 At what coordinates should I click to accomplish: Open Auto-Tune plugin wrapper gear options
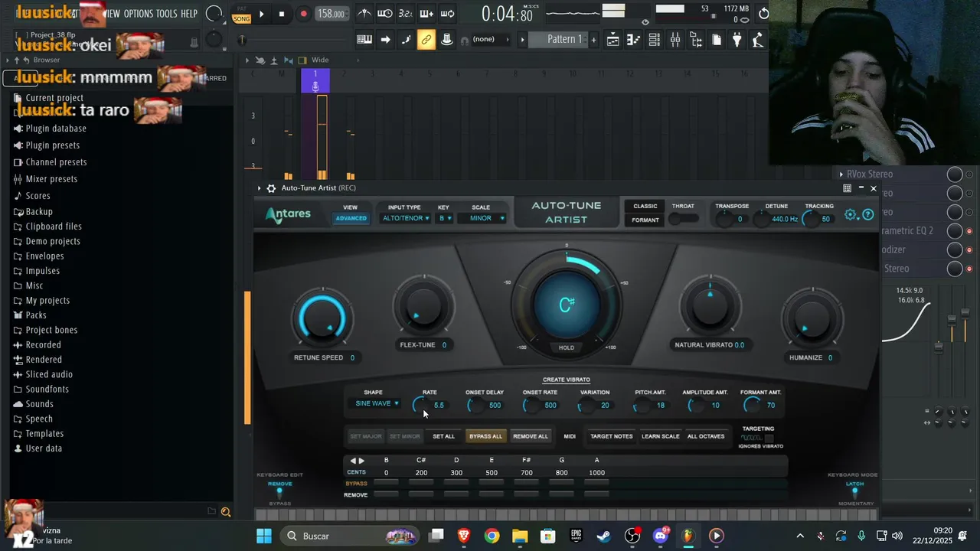pos(271,188)
